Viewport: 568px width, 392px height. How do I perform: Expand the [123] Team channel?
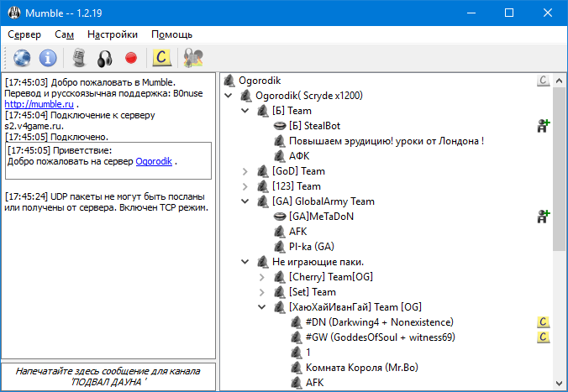coord(245,186)
